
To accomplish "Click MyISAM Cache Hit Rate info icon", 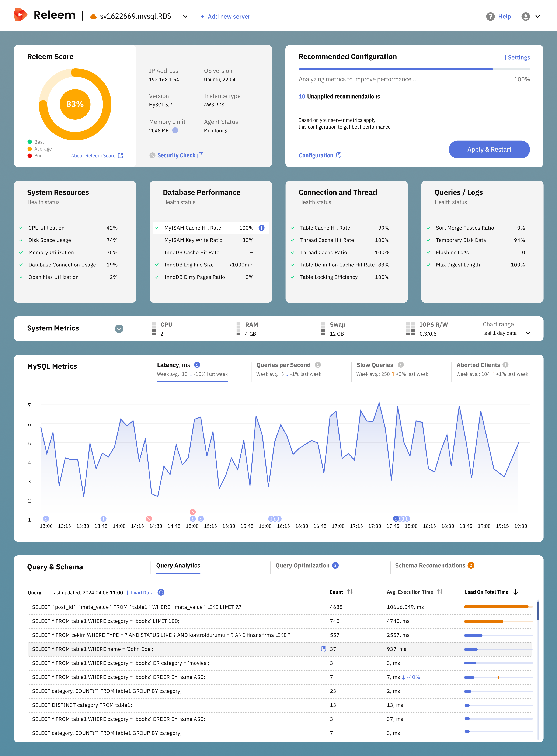I will (261, 228).
